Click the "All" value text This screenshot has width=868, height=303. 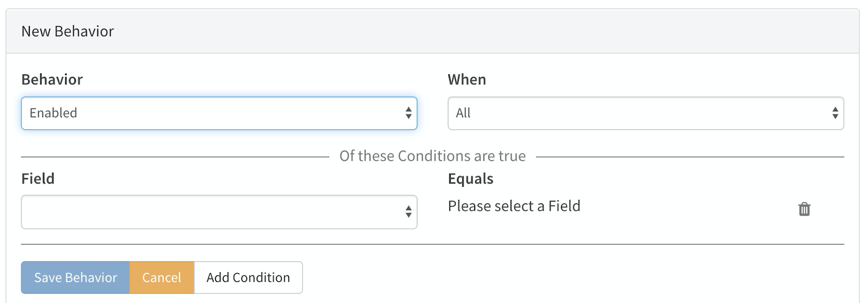(x=463, y=113)
